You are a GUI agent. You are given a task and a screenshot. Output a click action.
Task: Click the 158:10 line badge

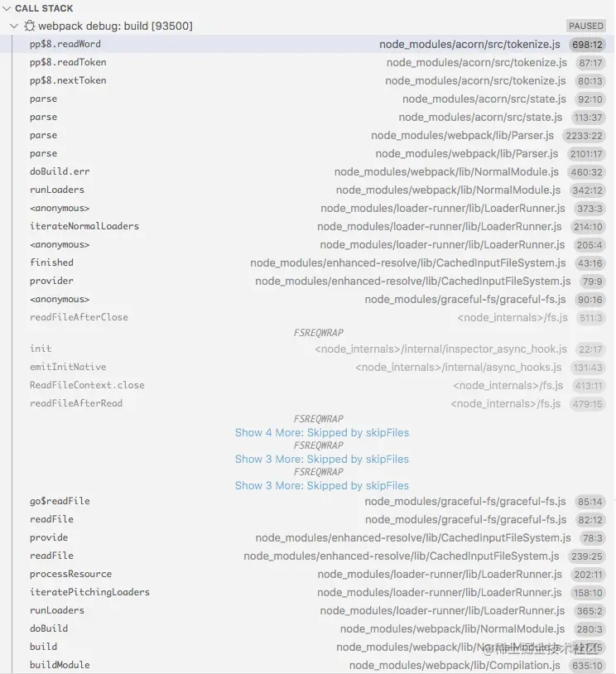pos(588,593)
